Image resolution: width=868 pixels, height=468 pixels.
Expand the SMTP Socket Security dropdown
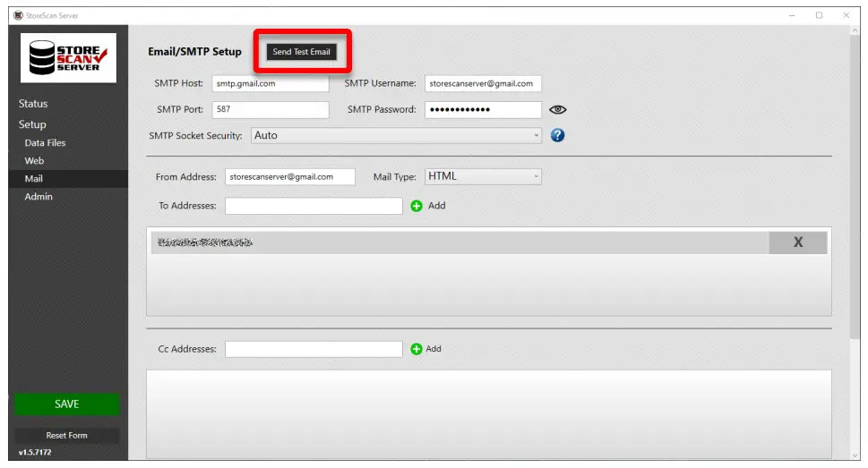[x=396, y=135]
